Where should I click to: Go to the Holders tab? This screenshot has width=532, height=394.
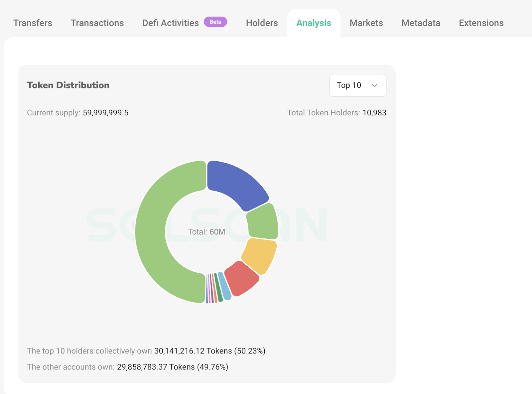[x=262, y=23]
